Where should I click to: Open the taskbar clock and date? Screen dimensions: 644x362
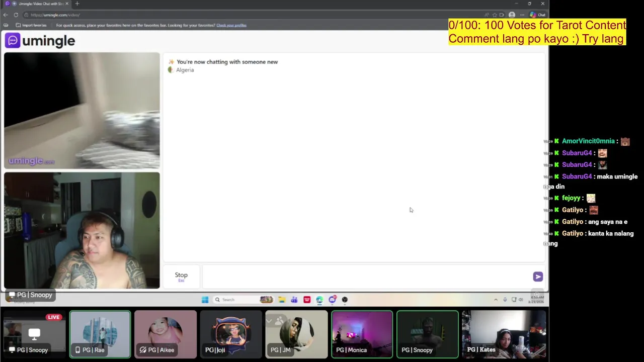tap(536, 300)
